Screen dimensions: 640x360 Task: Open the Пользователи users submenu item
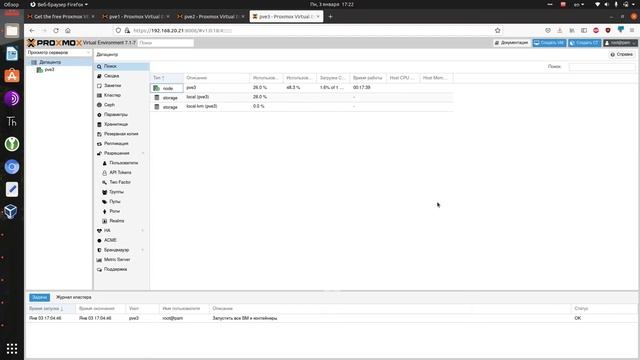(122, 163)
